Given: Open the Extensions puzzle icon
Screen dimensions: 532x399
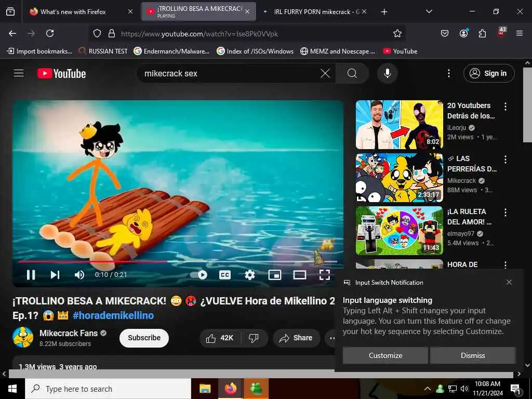Looking at the screenshot, I should [482, 33].
